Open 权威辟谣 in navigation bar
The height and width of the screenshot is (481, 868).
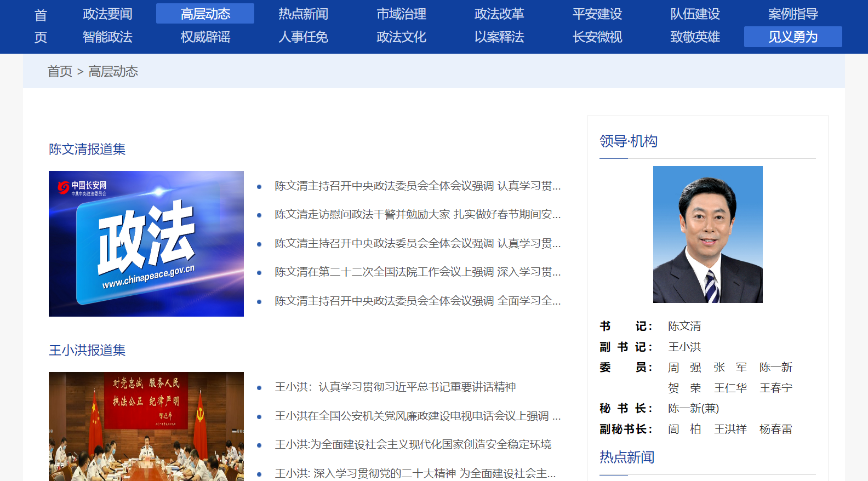coord(205,37)
